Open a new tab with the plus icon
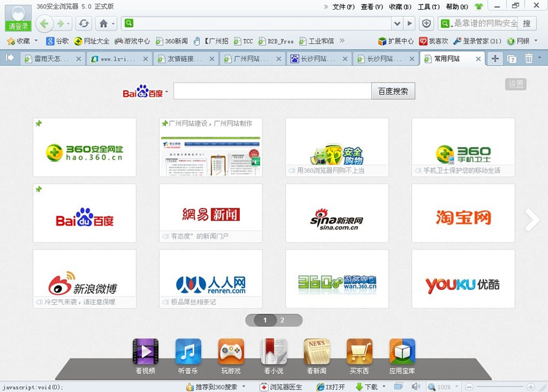This screenshot has height=392, width=548. 495,58
